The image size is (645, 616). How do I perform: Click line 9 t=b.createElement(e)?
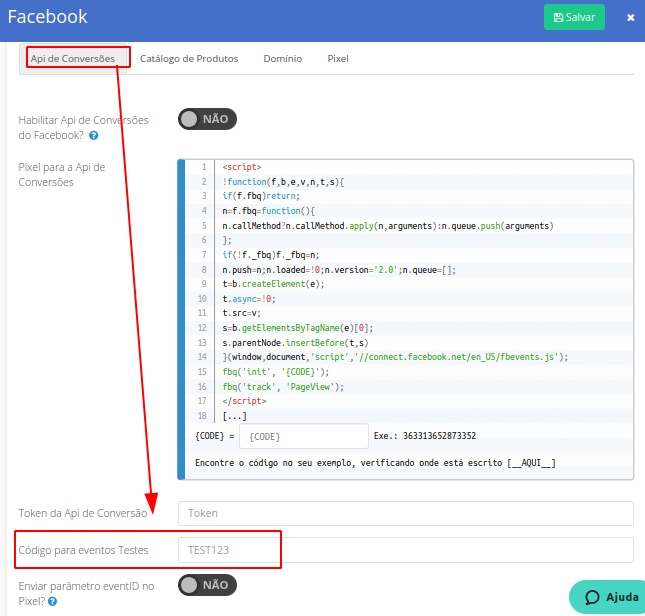pos(273,284)
